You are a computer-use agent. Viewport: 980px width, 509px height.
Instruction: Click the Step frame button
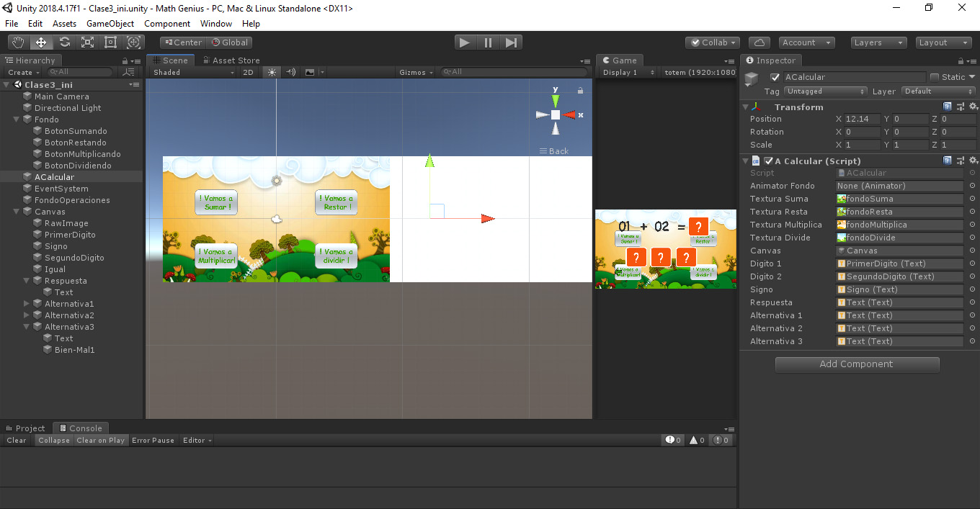click(511, 42)
